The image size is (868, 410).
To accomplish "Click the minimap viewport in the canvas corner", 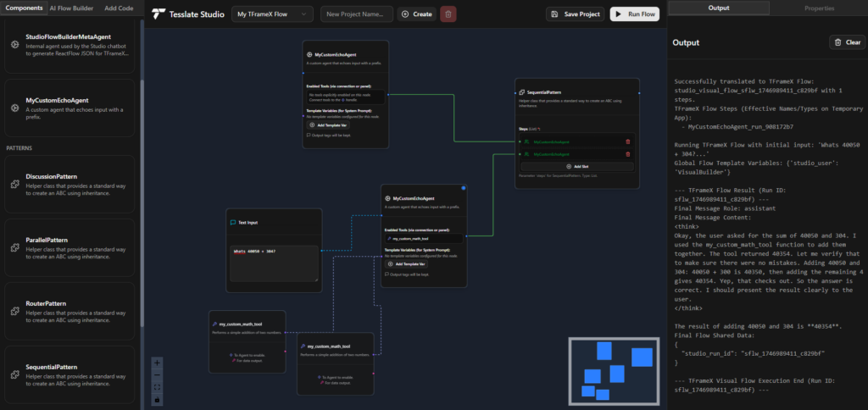I will pos(614,371).
